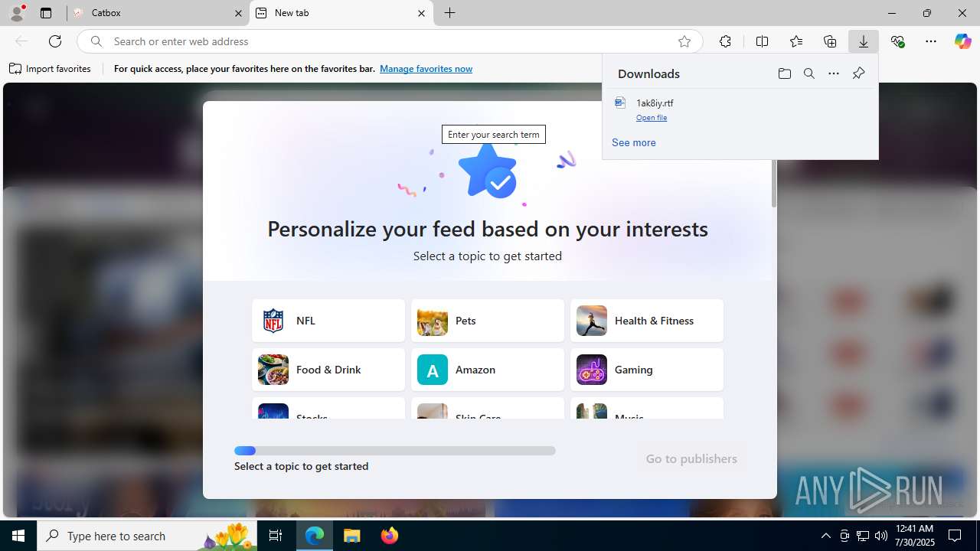Click the address bar search field
The width and height of the screenshot is (980, 551).
coord(390,41)
